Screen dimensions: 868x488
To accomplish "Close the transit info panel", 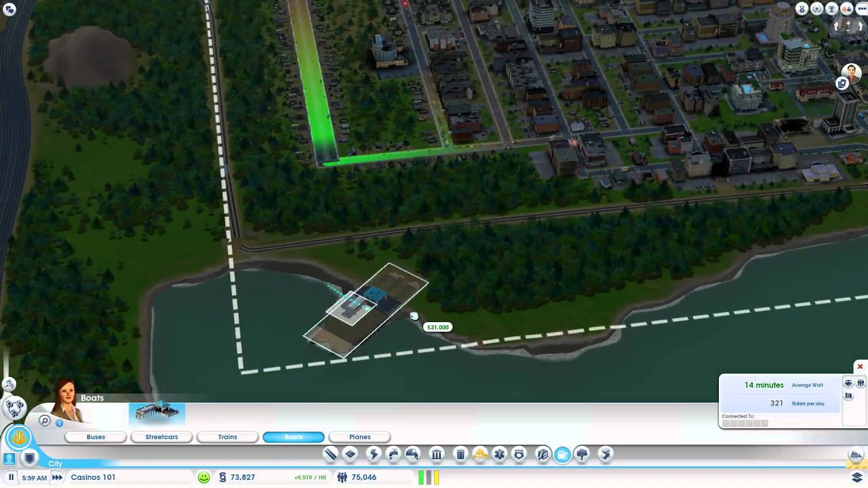I will (x=860, y=367).
